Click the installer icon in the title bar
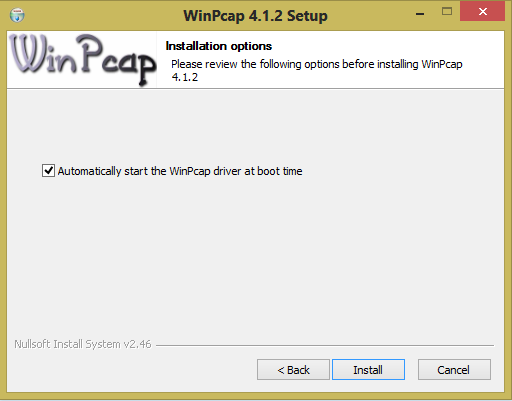 [17, 15]
